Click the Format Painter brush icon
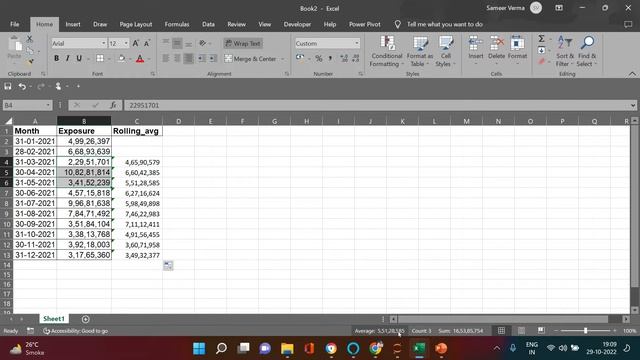The width and height of the screenshot is (640, 360). (x=29, y=62)
